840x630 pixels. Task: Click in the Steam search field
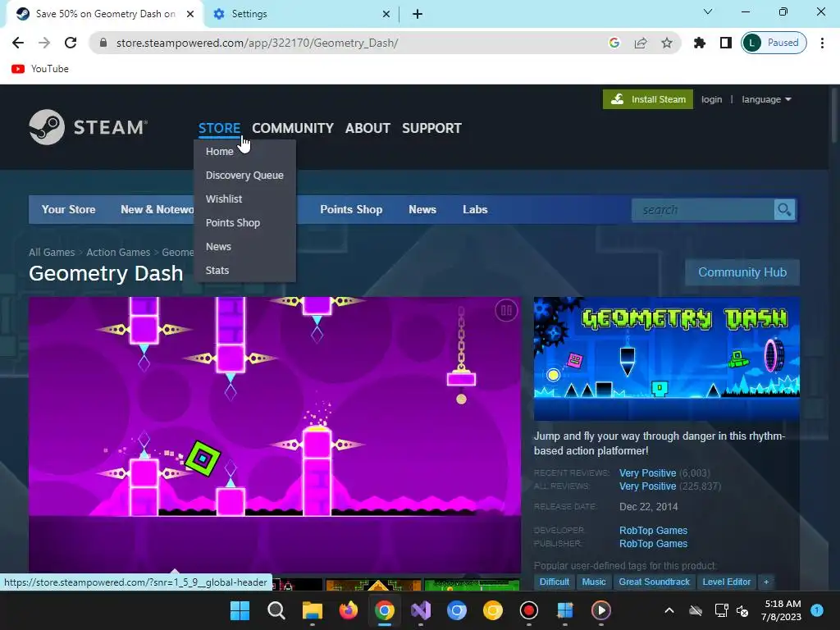point(703,210)
